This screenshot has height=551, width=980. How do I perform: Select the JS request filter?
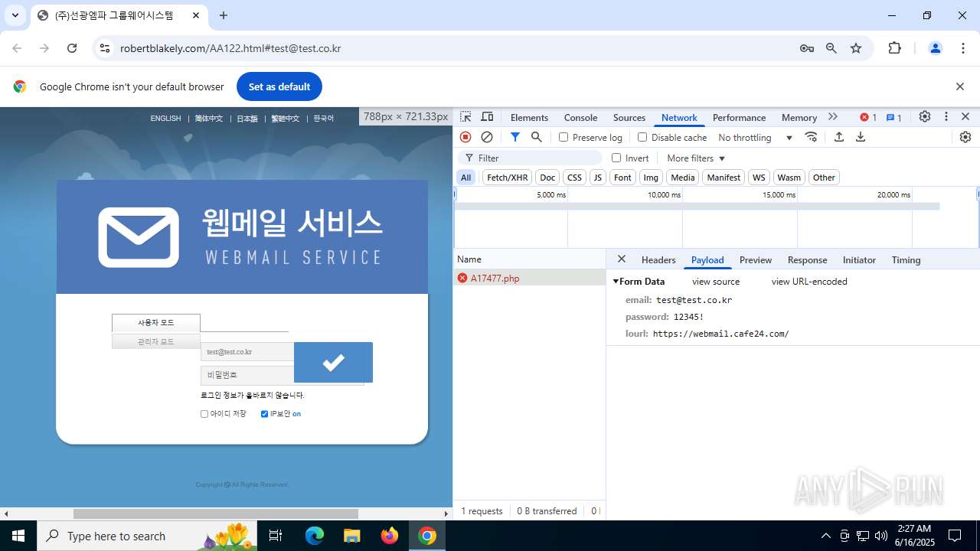click(x=598, y=178)
